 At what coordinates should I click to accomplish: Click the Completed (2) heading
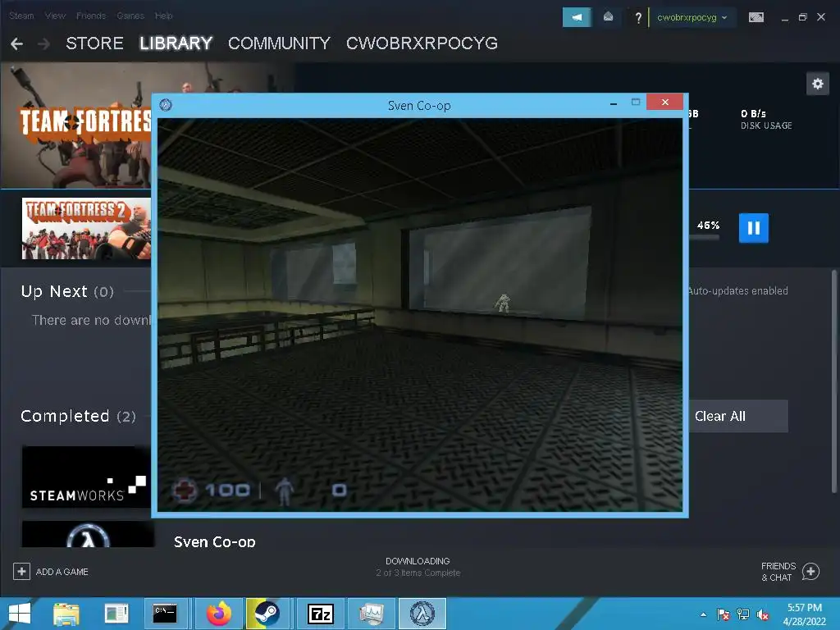point(78,416)
